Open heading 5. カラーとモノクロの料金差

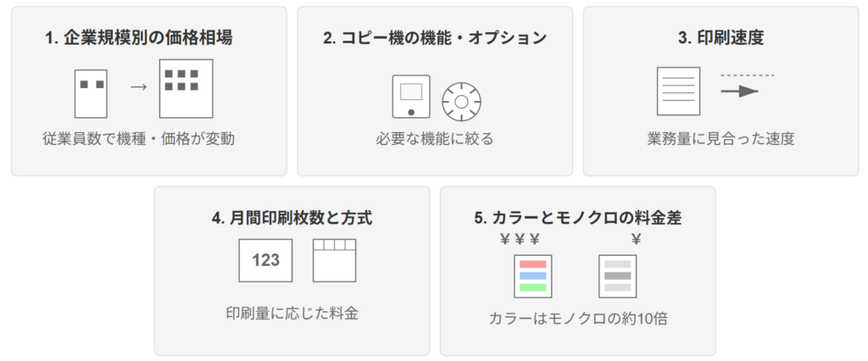click(x=577, y=218)
